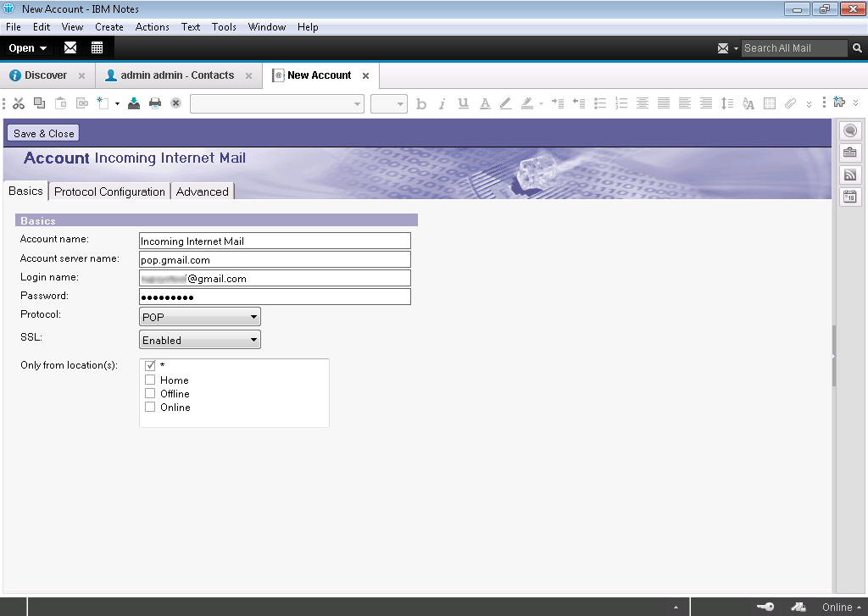Viewport: 868px width, 616px height.
Task: Open the Actions menu
Action: click(x=153, y=27)
